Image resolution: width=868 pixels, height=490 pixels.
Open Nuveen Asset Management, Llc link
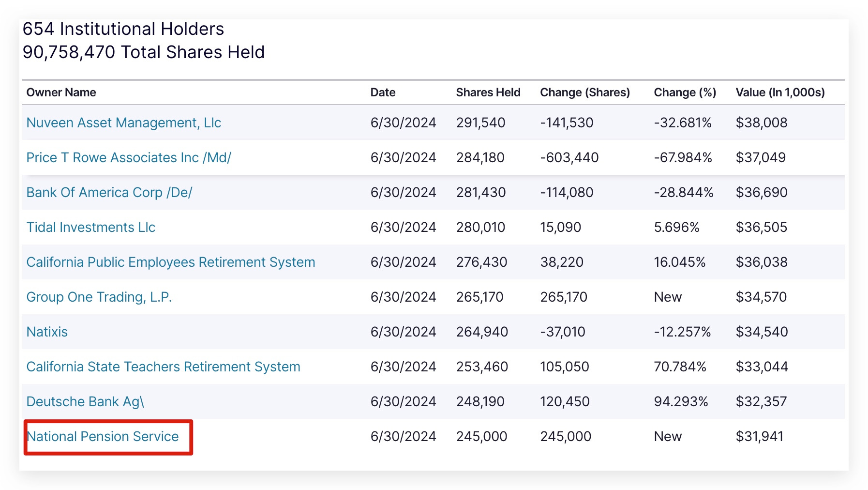pyautogui.click(x=123, y=123)
